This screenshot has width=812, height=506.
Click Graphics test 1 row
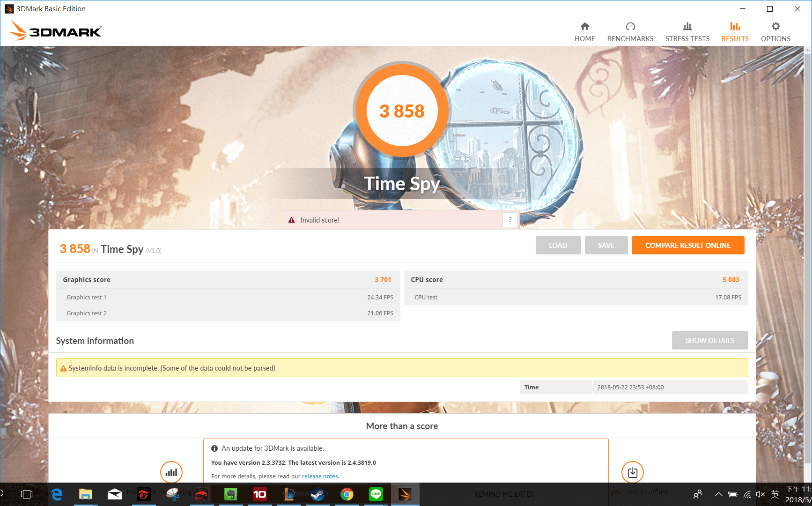point(228,298)
